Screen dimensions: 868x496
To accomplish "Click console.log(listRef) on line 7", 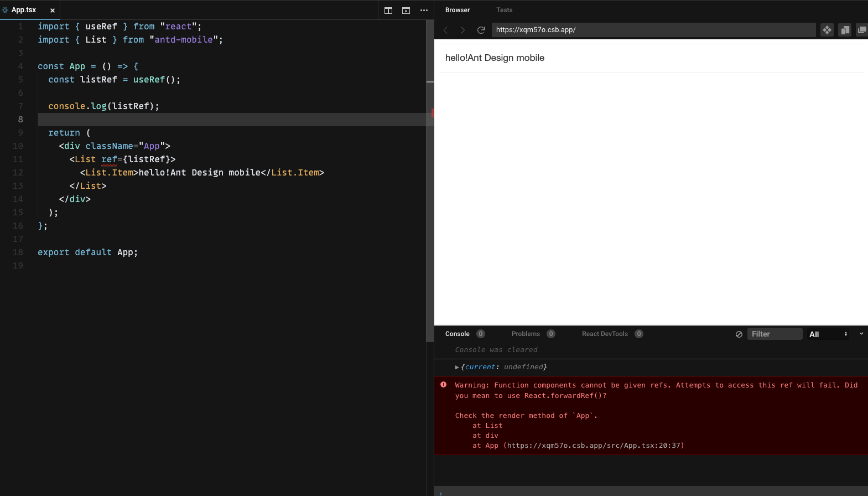I will (103, 106).
